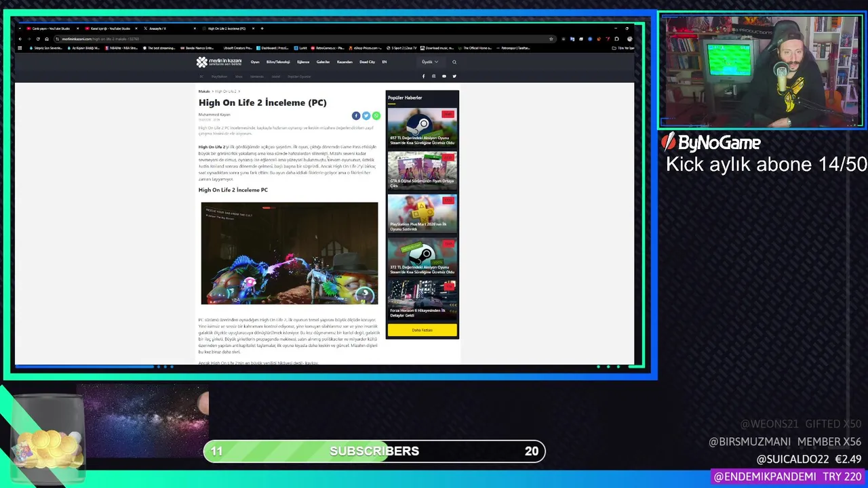This screenshot has width=868, height=488.
Task: Expand the Üyelik dropdown
Action: (x=429, y=62)
